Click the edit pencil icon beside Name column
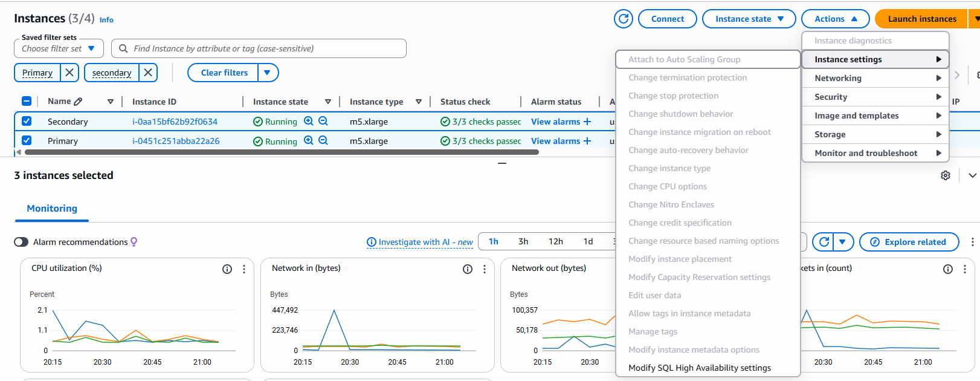This screenshot has width=980, height=381. tap(78, 102)
